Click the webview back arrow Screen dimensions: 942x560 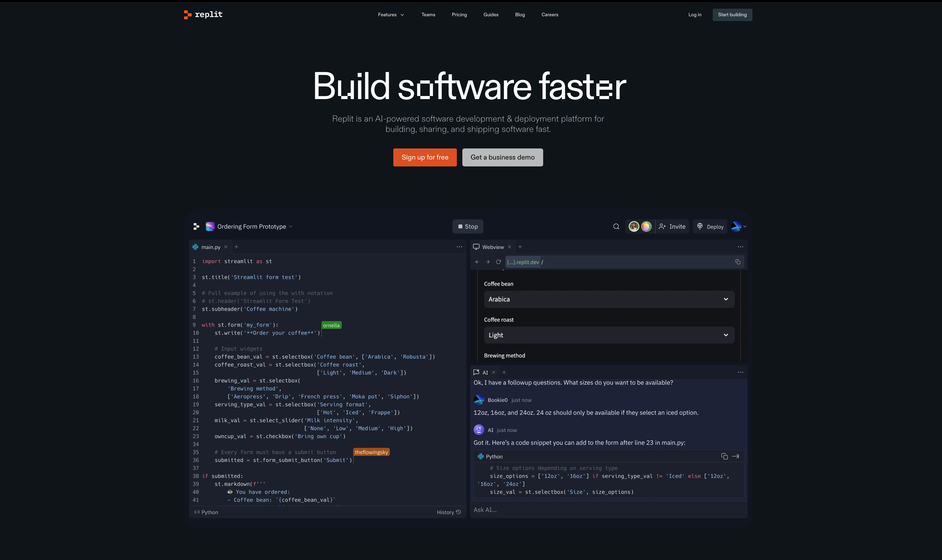(477, 262)
